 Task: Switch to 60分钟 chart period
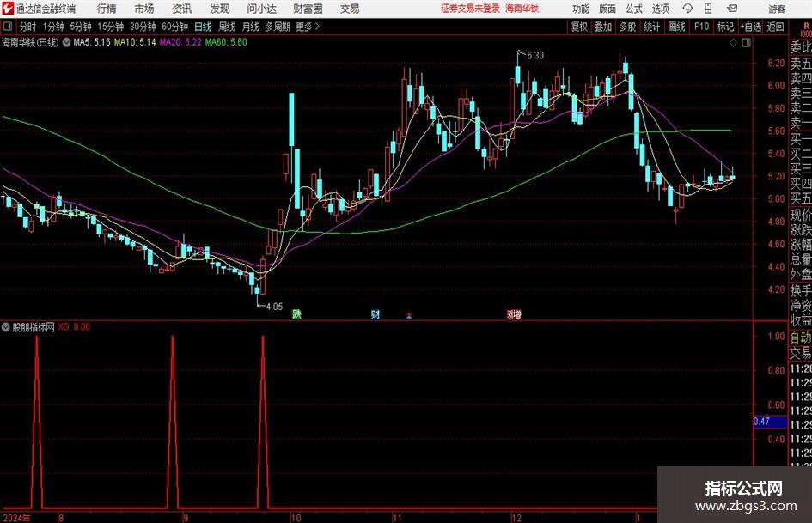(174, 27)
